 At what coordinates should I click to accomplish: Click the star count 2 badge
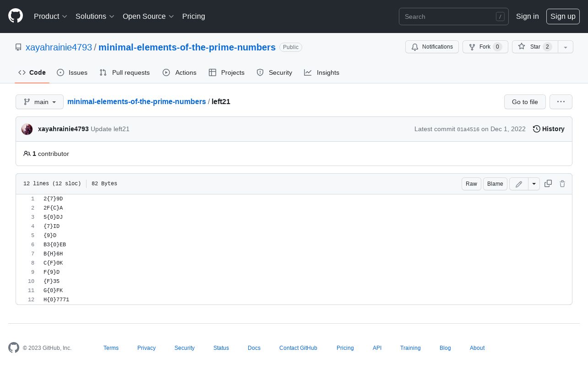(x=547, y=47)
